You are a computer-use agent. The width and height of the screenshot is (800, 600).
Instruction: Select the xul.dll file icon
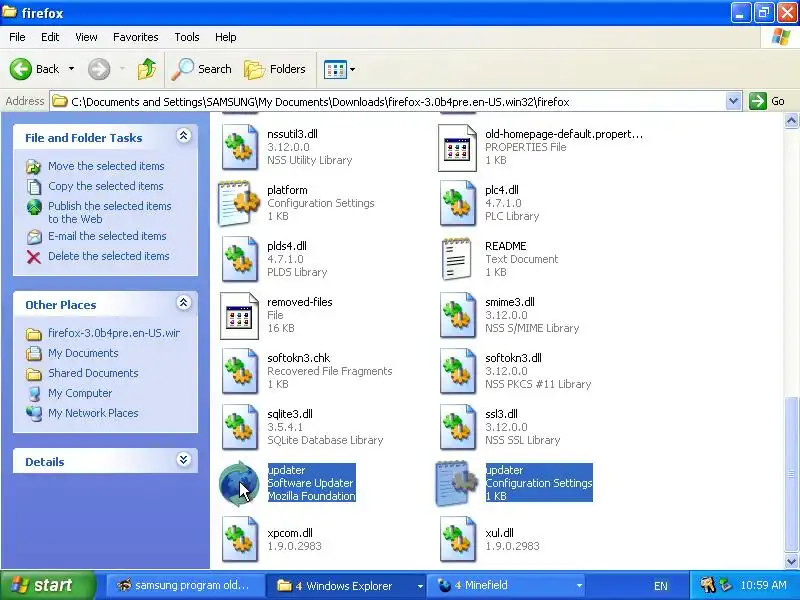(x=457, y=539)
